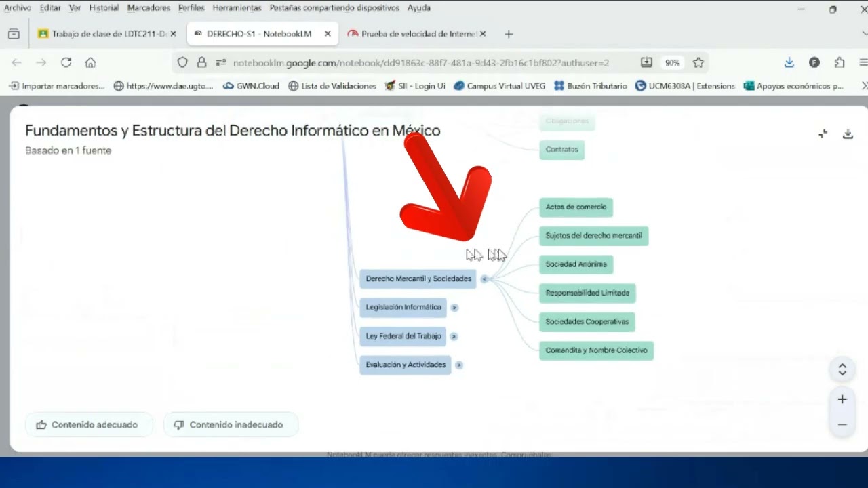
Task: Zoom out the mind map
Action: [842, 425]
